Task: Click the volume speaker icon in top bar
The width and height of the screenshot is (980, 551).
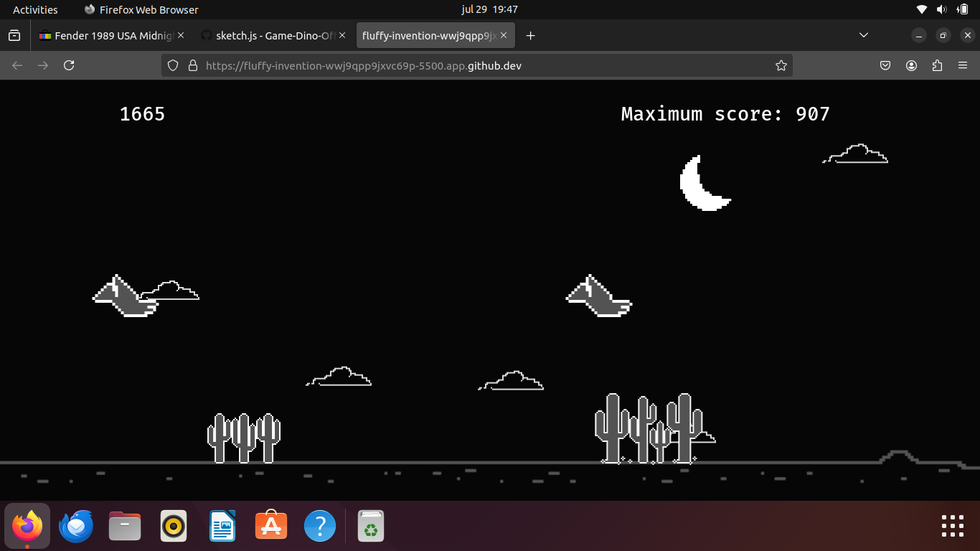Action: [x=942, y=9]
